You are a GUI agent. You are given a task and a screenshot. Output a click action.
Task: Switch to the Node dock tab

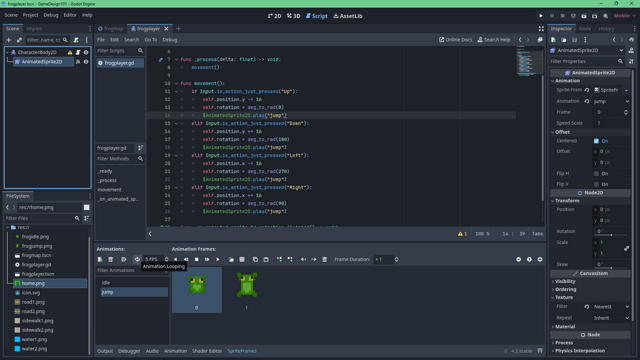(585, 29)
